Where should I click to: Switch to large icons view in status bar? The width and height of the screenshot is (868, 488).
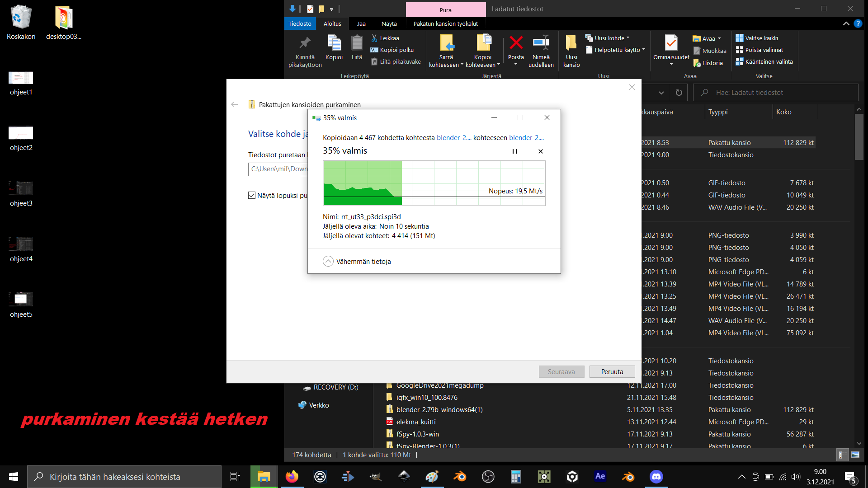point(855,455)
